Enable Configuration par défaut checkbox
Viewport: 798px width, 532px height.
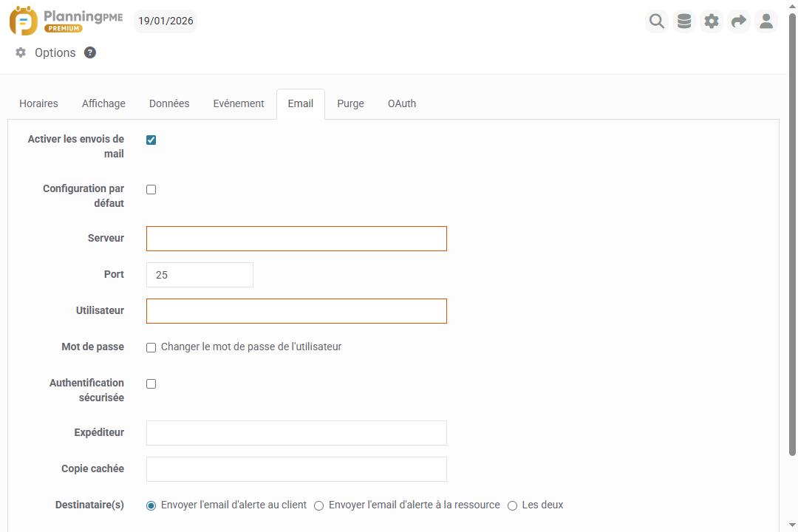click(151, 189)
